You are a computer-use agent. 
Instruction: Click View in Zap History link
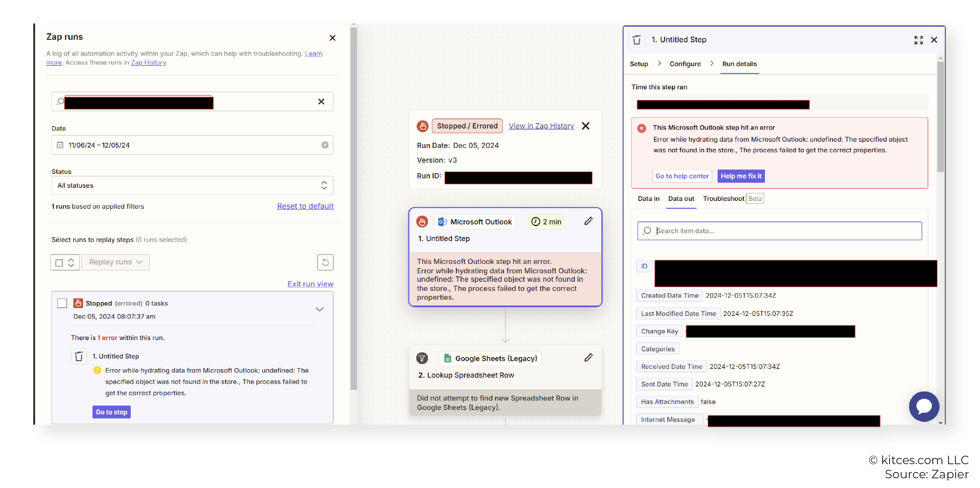541,126
